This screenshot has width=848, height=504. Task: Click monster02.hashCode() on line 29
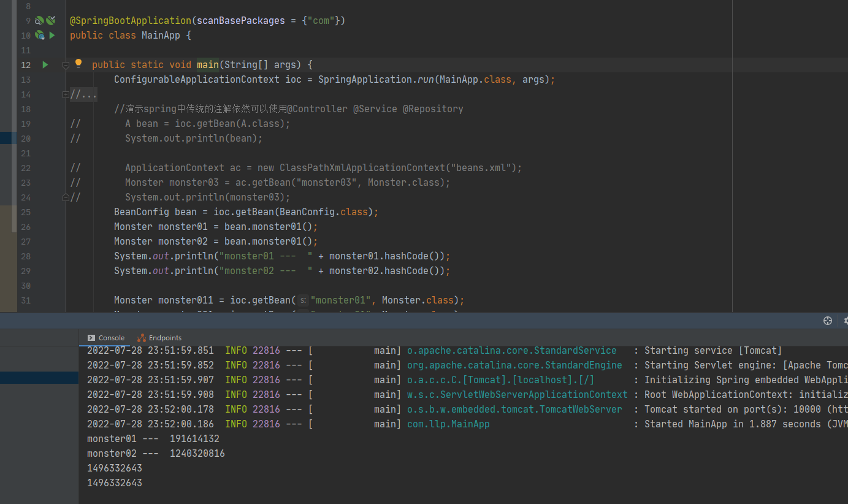pos(387,271)
